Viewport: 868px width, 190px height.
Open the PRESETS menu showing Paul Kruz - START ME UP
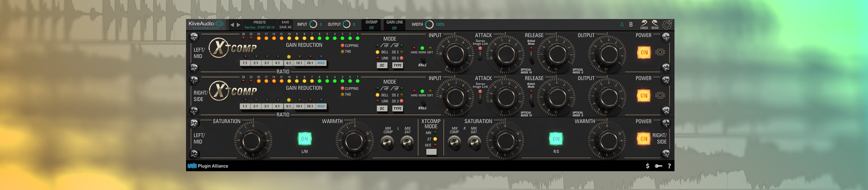[259, 25]
